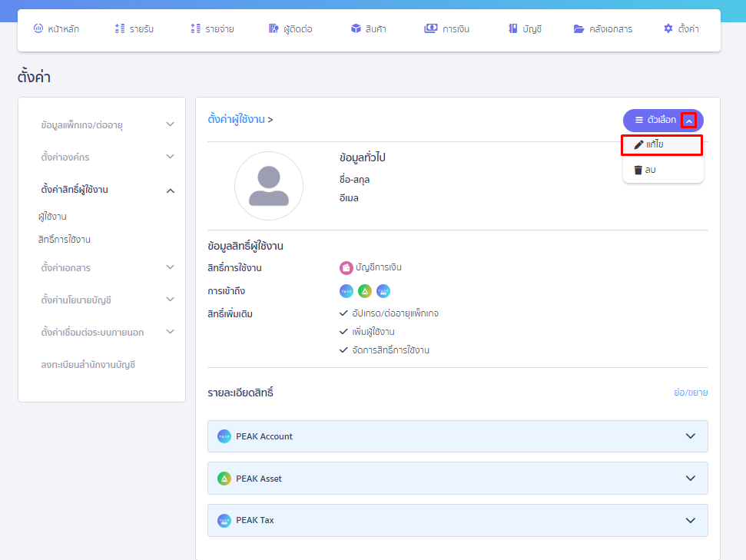Click the document library folder icon
746x560 pixels.
[x=579, y=29]
